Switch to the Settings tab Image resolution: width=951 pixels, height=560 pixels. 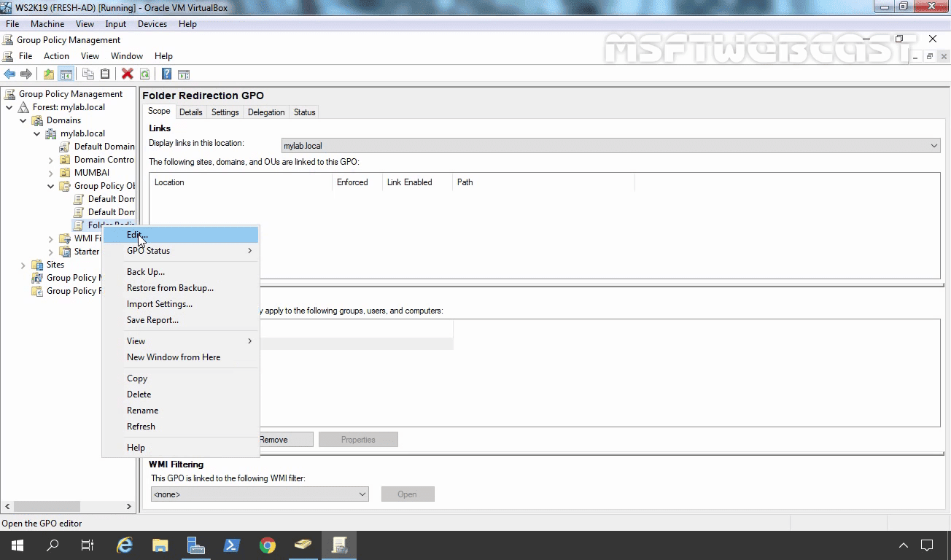point(225,112)
